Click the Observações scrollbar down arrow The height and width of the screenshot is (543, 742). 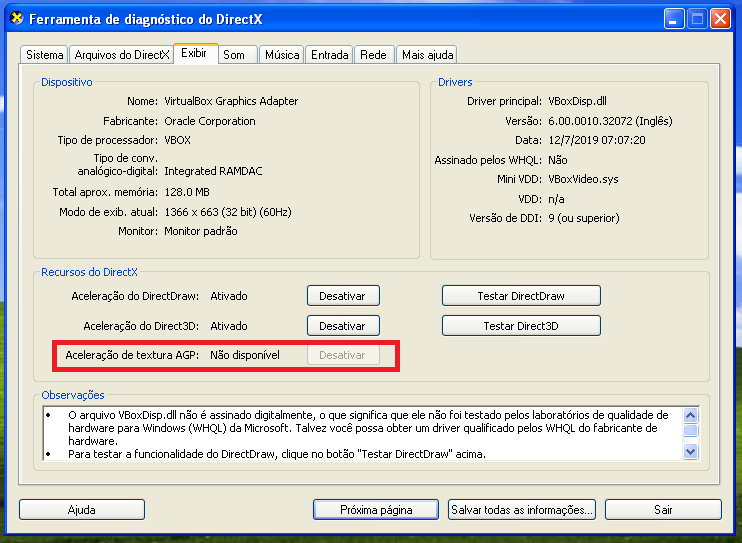tap(691, 451)
